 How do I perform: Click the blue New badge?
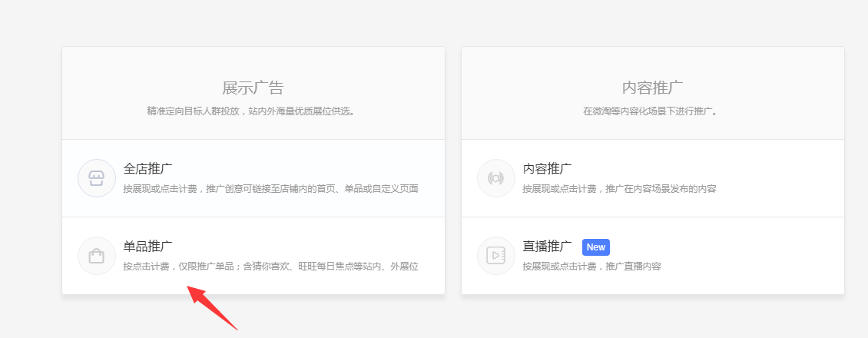tap(596, 247)
